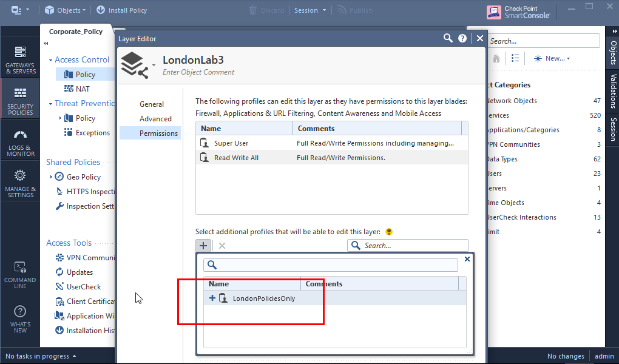This screenshot has height=364, width=619.
Task: Open VPN Communities access tool
Action: [x=85, y=257]
